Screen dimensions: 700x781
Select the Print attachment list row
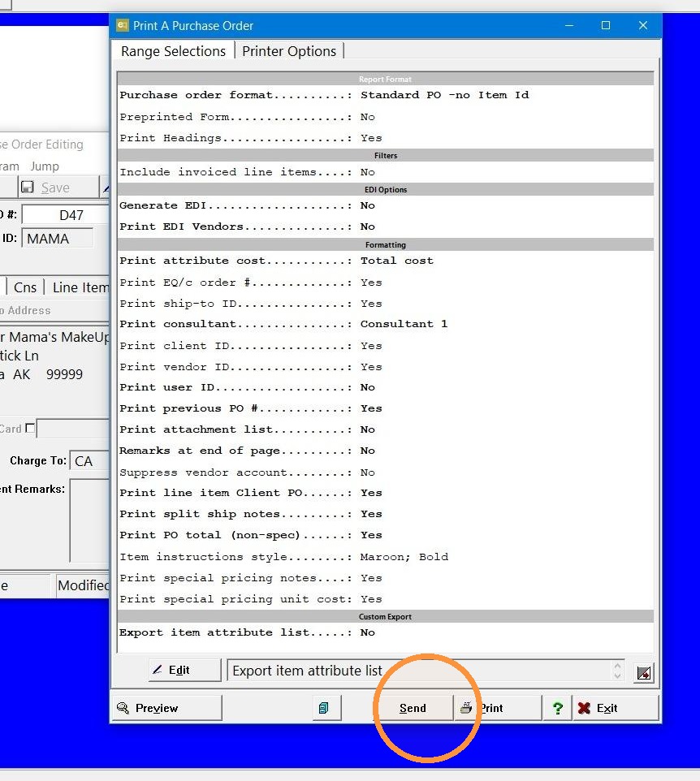(x=386, y=429)
